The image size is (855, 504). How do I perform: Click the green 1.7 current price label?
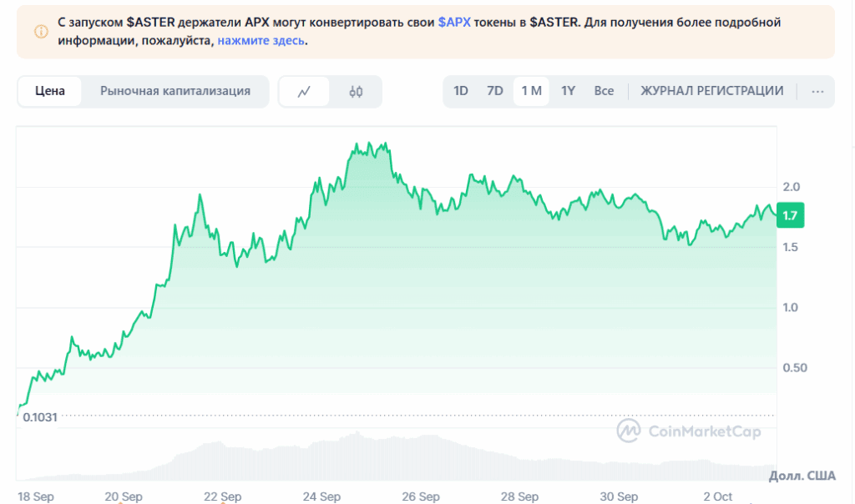[789, 216]
